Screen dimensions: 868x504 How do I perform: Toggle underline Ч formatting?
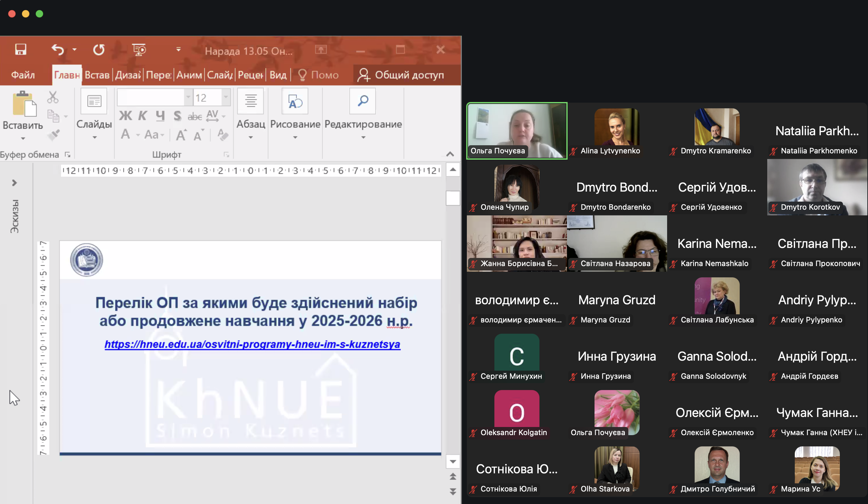[x=160, y=116]
